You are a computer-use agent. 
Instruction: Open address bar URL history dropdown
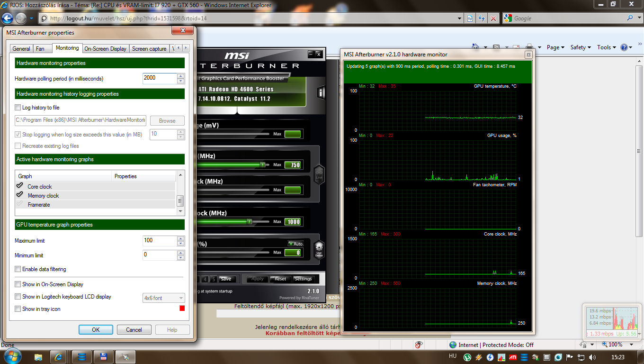click(460, 18)
